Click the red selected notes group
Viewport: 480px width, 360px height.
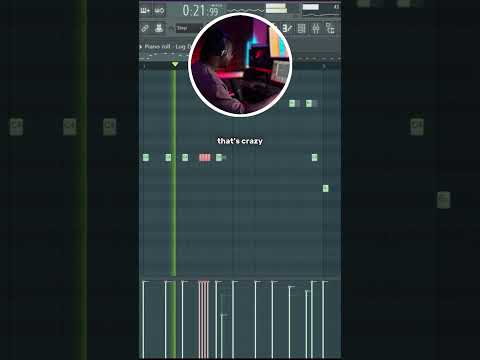coord(205,157)
